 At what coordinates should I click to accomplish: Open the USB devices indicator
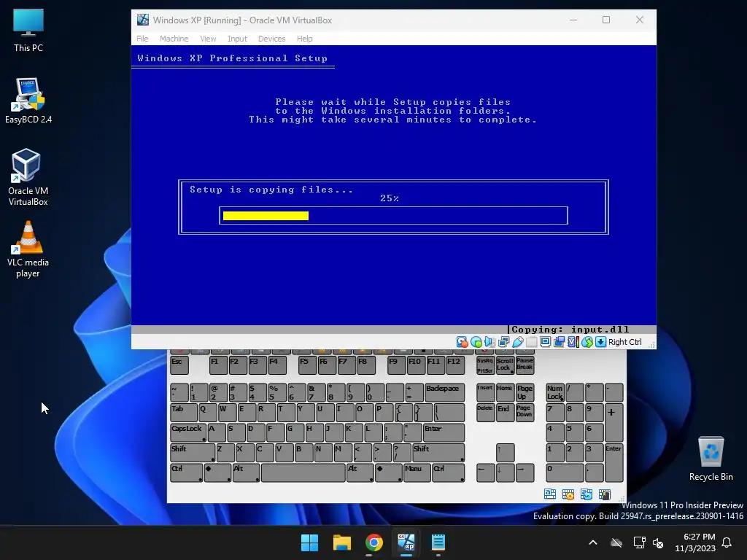[x=517, y=342]
